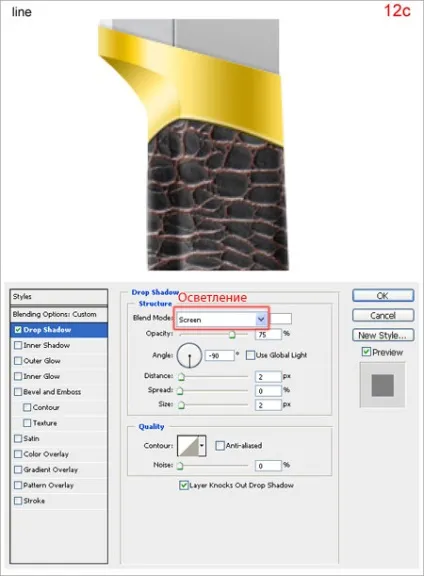
Task: Expand the Contour picker arrow
Action: pyautogui.click(x=202, y=446)
